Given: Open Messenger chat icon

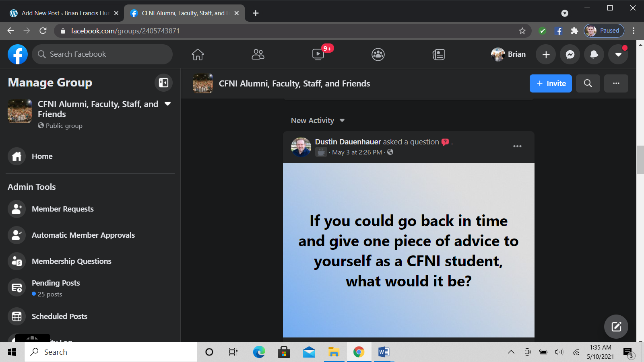Looking at the screenshot, I should (570, 54).
